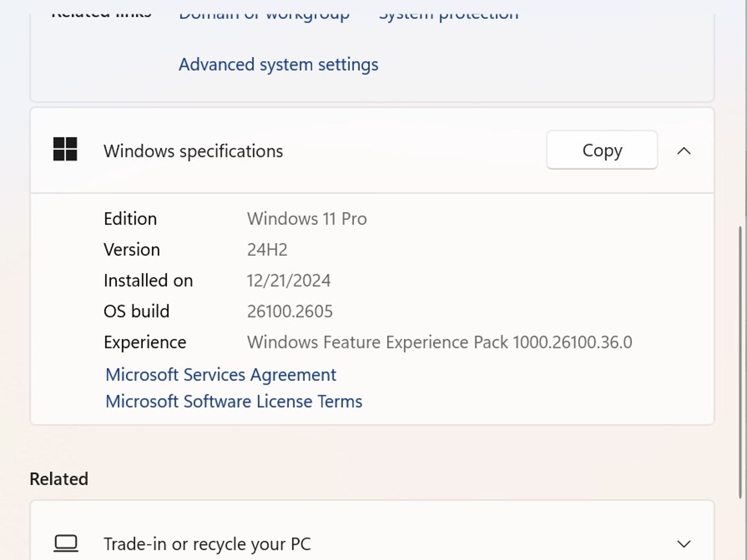This screenshot has width=747, height=560.
Task: Expand Trade-in or recycle your PC
Action: (684, 544)
